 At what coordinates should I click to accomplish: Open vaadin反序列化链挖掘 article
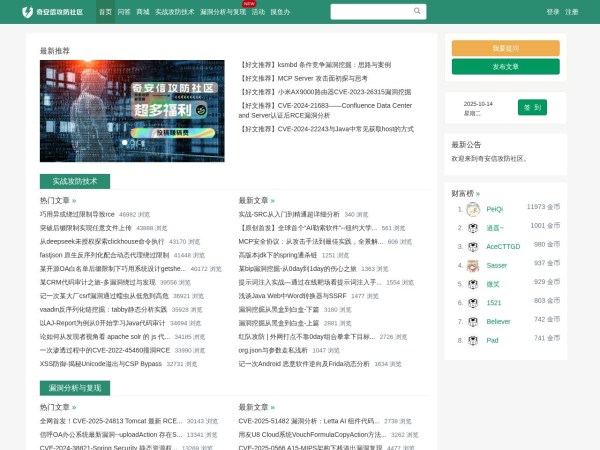[x=103, y=309]
